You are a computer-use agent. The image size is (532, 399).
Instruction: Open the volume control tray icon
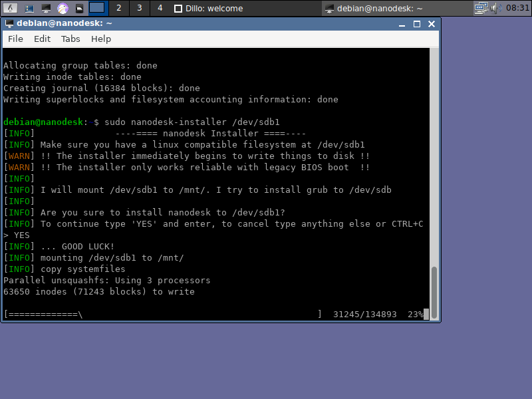496,8
